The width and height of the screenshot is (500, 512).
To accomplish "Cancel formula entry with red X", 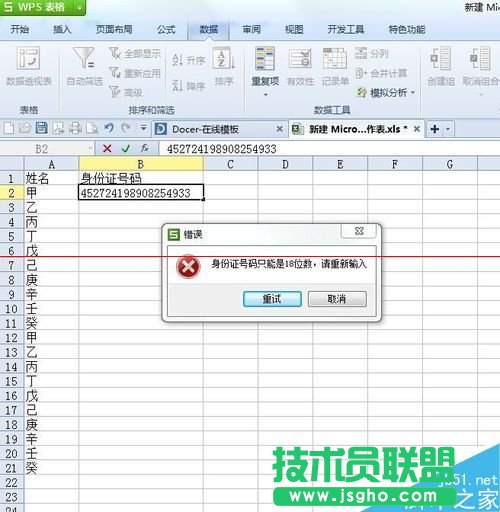I will click(x=107, y=149).
